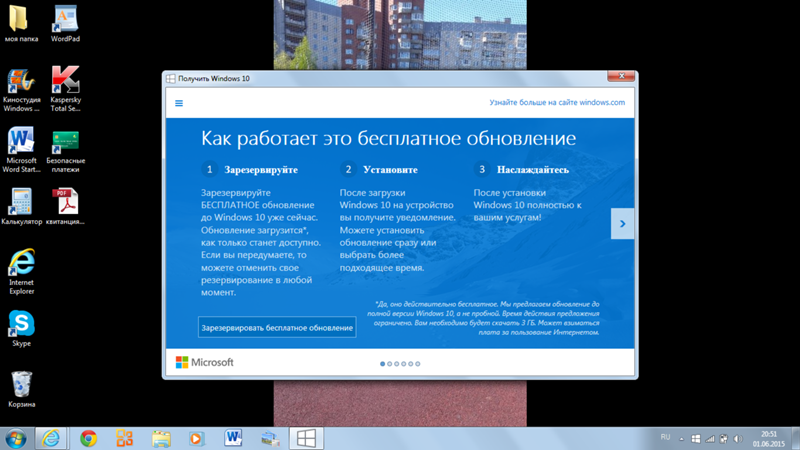Launch Skype desktop shortcut

tap(21, 328)
